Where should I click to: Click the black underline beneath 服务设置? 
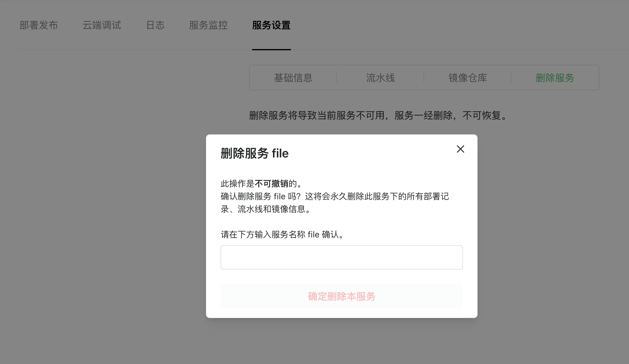(x=271, y=50)
